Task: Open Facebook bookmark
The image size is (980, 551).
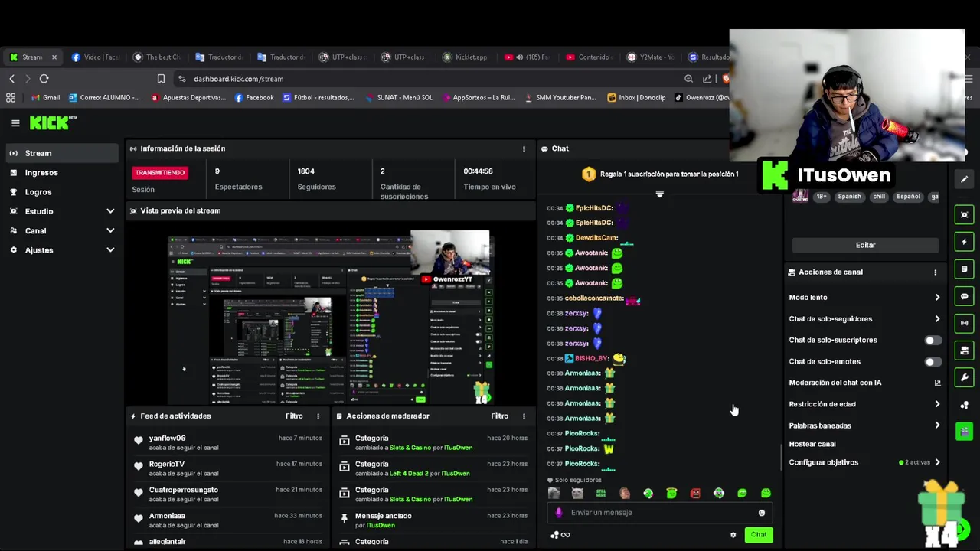Action: (253, 98)
